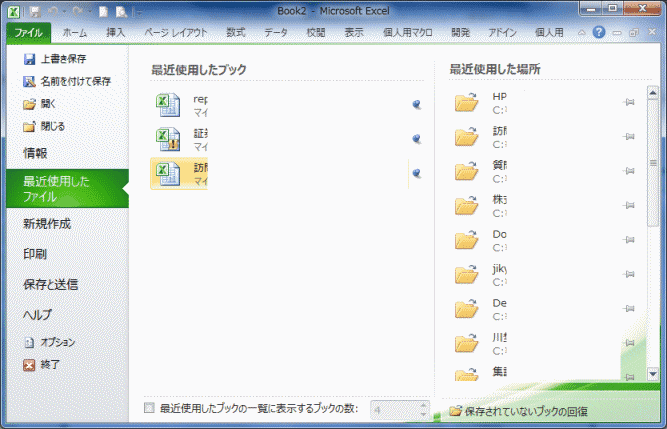Image resolution: width=667 pixels, height=429 pixels.
Task: Click the Excel Help question mark icon
Action: [599, 32]
